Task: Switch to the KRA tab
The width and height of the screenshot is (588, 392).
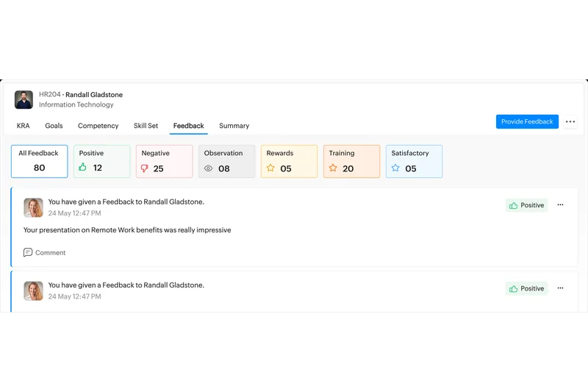Action: coord(24,126)
